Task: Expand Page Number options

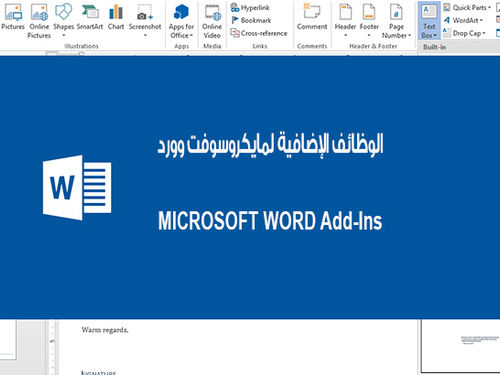Action: coord(396,21)
